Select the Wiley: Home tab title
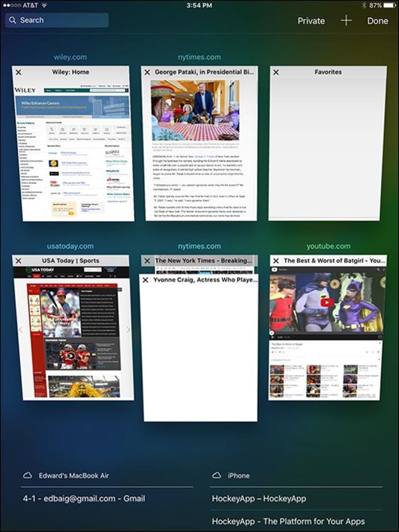399x532 pixels. tap(70, 72)
